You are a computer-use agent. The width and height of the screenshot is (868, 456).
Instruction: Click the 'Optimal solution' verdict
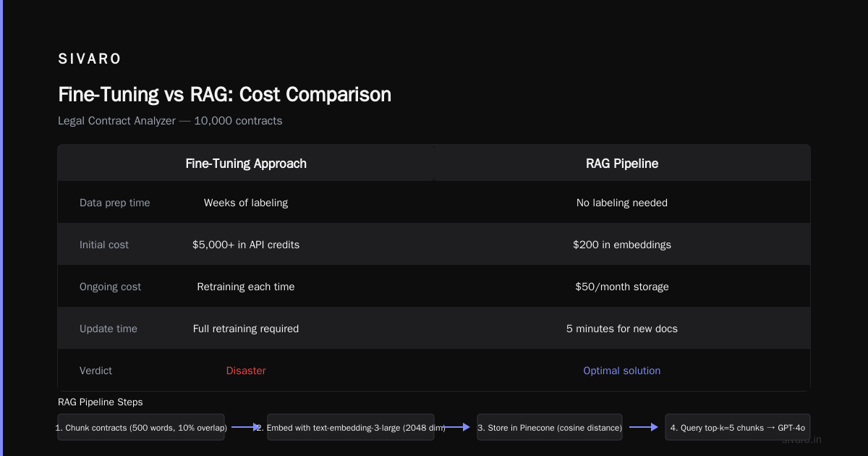tap(622, 371)
